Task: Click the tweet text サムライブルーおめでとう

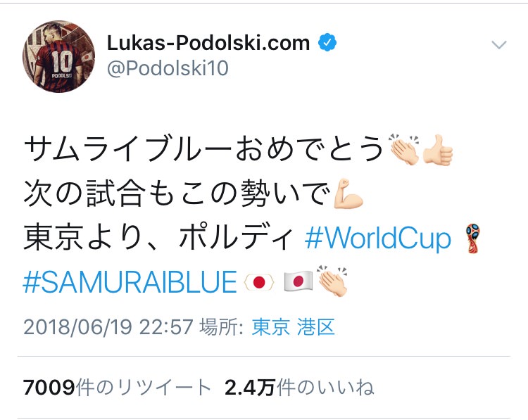Action: [x=204, y=149]
